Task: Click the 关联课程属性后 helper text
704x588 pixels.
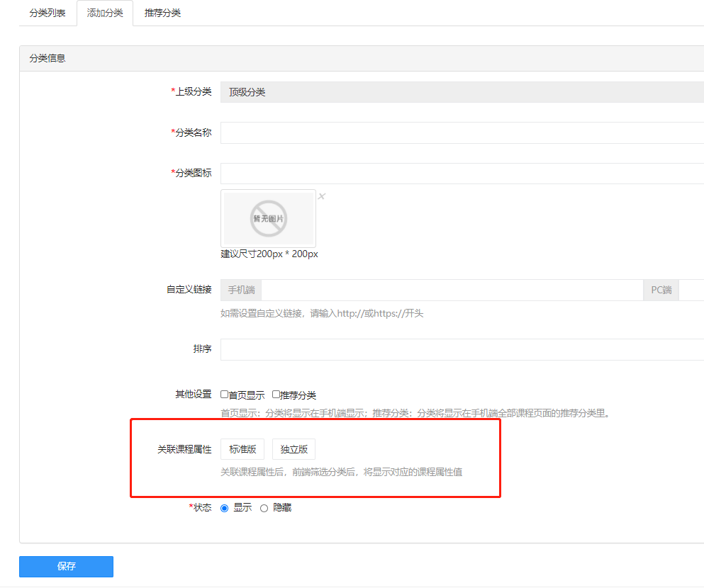Action: point(341,472)
